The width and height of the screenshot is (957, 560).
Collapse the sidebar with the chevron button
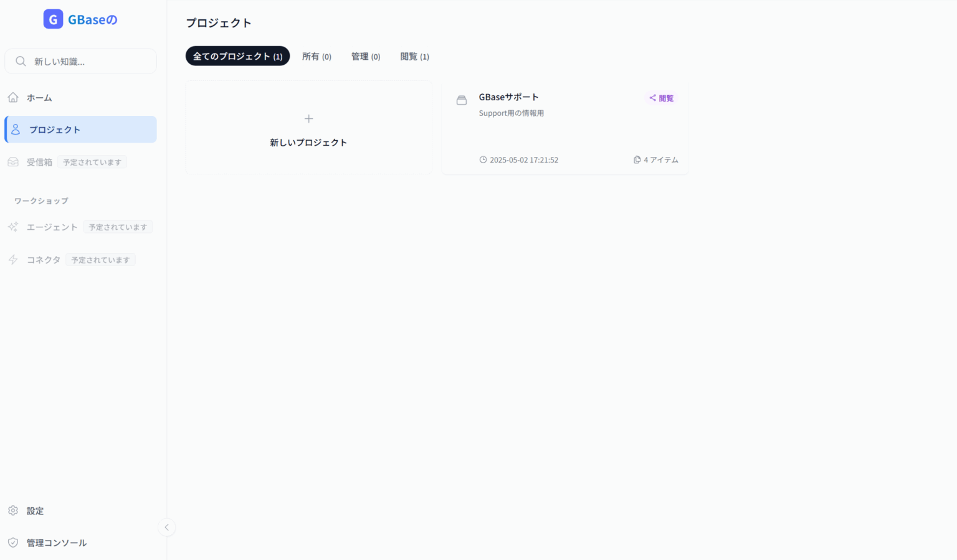click(x=166, y=527)
